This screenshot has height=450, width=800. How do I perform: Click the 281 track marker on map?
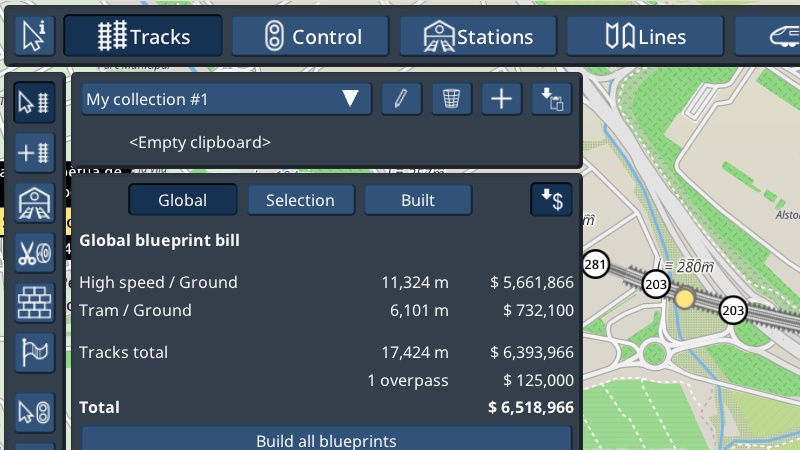coord(596,264)
